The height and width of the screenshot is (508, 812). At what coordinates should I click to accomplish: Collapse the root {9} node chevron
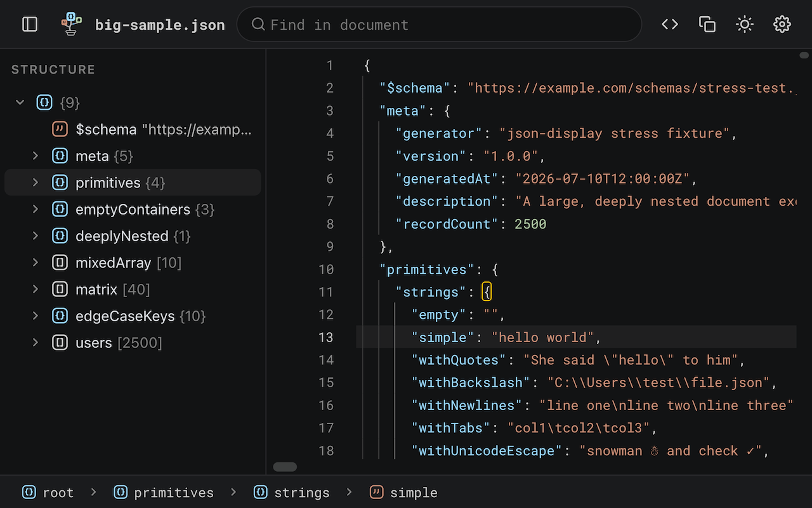coord(20,102)
